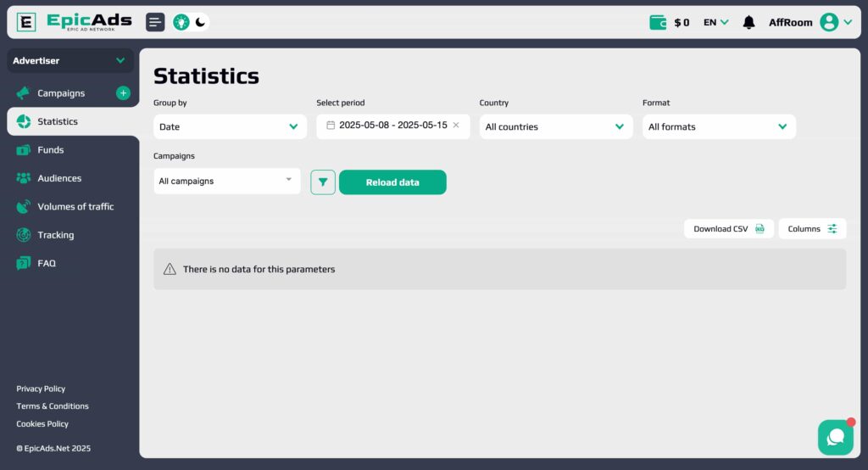Click the Statistics pie chart icon
This screenshot has width=868, height=470.
[23, 121]
